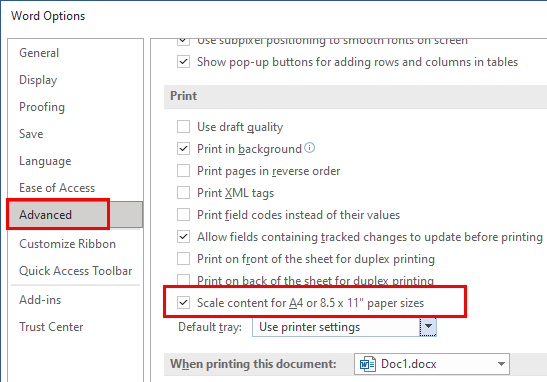The width and height of the screenshot is (547, 382).
Task: Click the info icon beside Print in background
Action: 309,148
